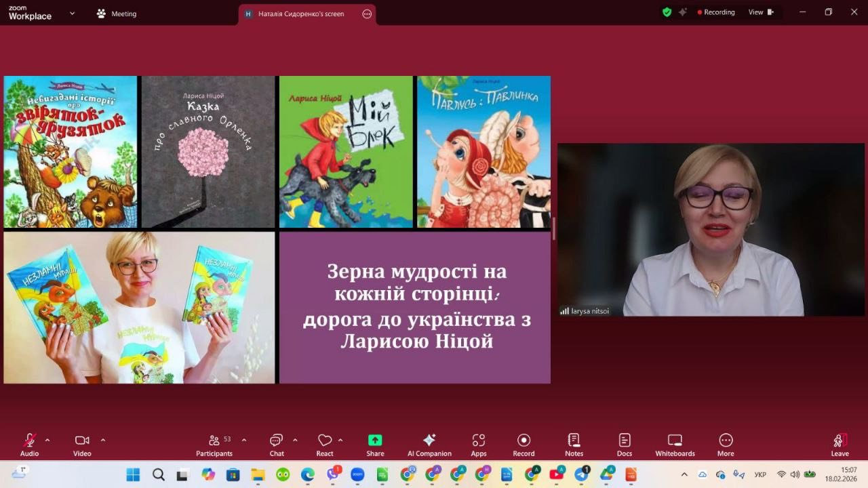
Task: Click the AI Companion sparkle icon near Recording
Action: [683, 12]
